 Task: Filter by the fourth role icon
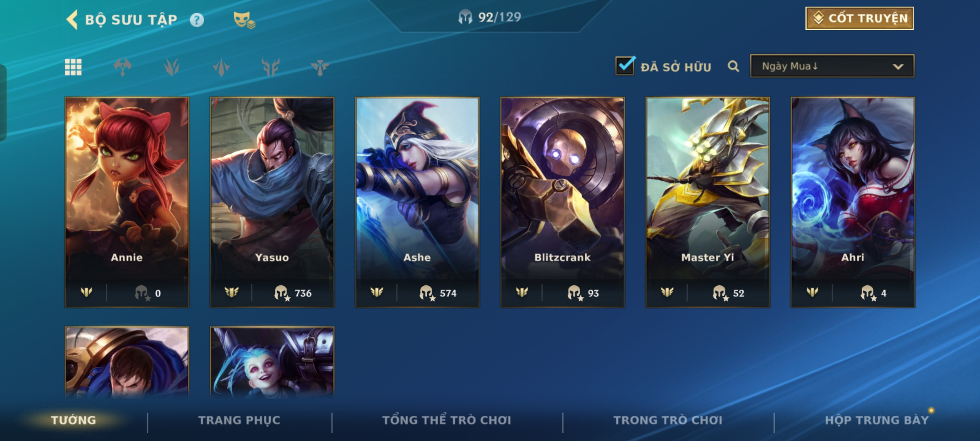(x=271, y=67)
